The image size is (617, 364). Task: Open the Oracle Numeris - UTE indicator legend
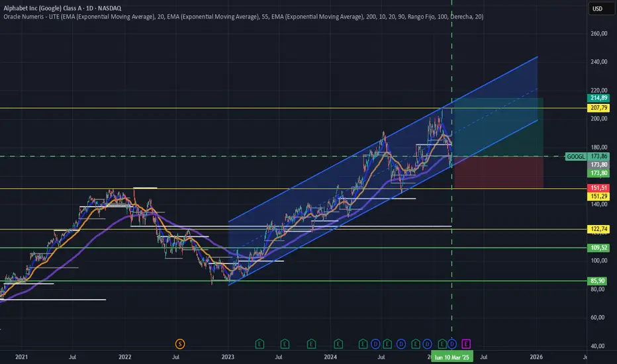[x=244, y=17]
